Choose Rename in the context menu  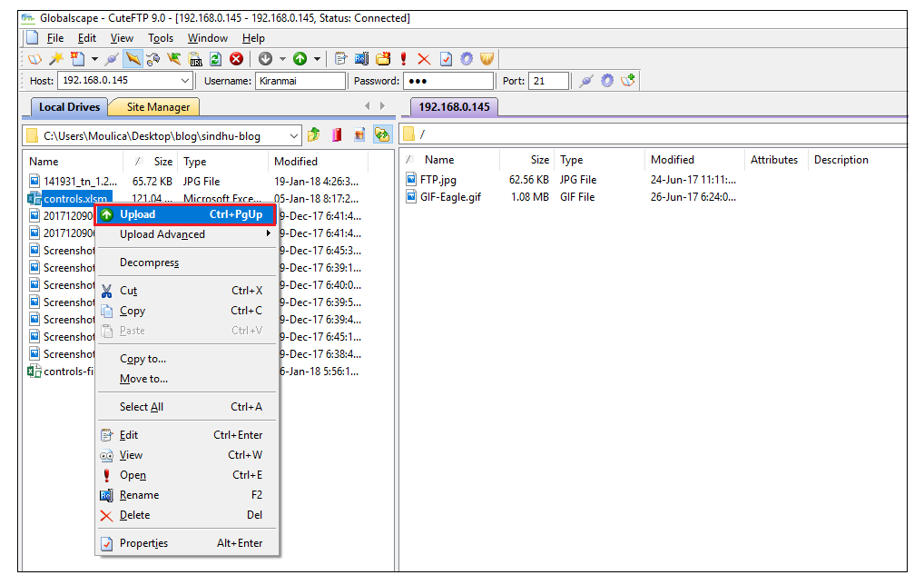pyautogui.click(x=186, y=495)
